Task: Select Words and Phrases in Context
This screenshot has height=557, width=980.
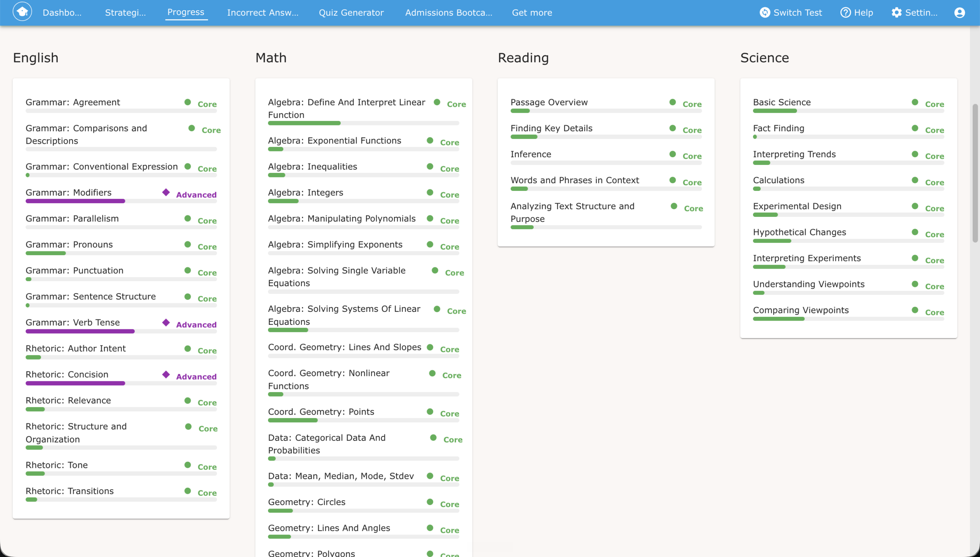Action: tap(575, 180)
